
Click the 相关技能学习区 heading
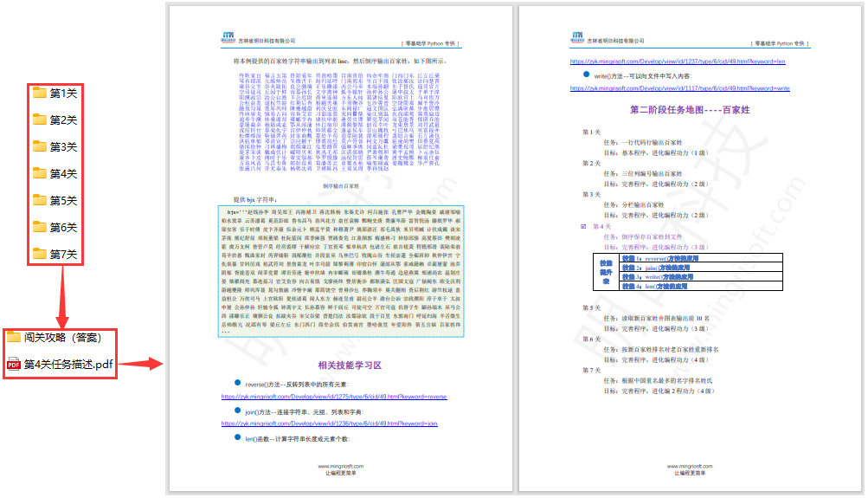tap(350, 365)
